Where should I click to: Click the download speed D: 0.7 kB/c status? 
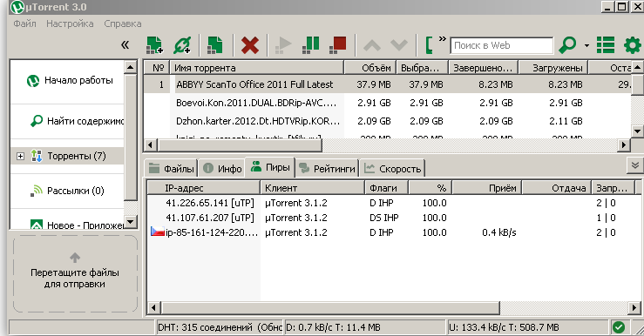pos(365,327)
